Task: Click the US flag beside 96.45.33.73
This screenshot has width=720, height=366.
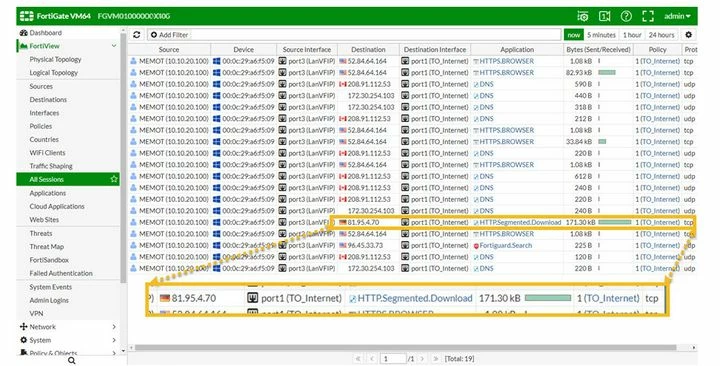Action: (x=343, y=245)
